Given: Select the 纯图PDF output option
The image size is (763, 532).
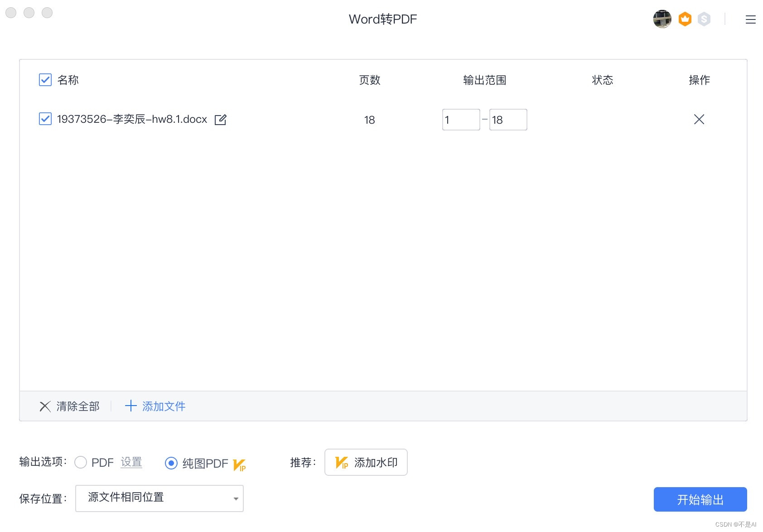Looking at the screenshot, I should coord(171,463).
